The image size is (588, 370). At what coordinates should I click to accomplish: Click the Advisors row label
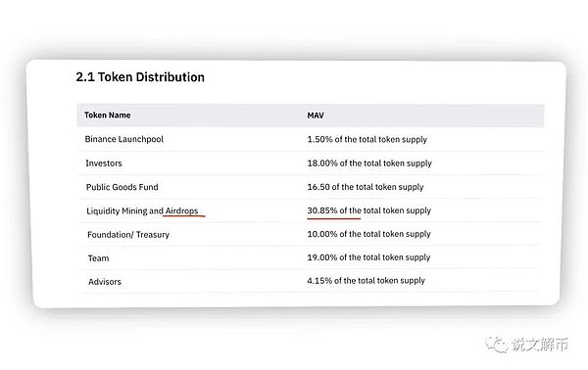[x=105, y=282]
